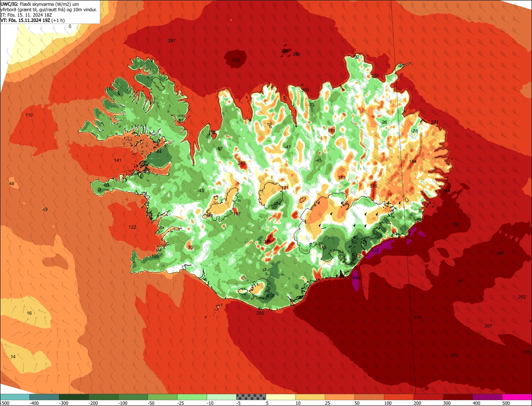The width and height of the screenshot is (532, 406).
Task: Click the '351' value in the southeast ocean
Action: coord(453,355)
